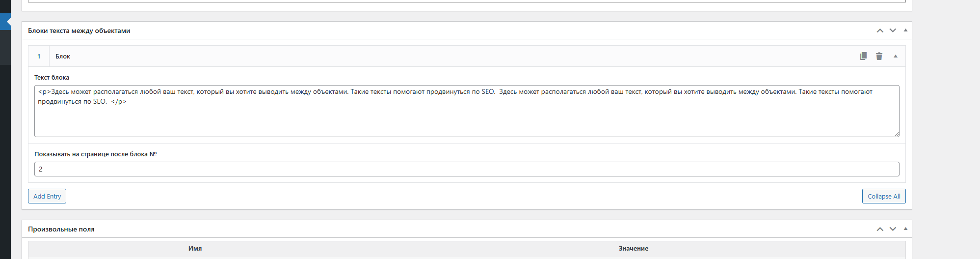Toggle the 'Произвольные поля' panel
980x259 pixels.
click(x=905, y=229)
